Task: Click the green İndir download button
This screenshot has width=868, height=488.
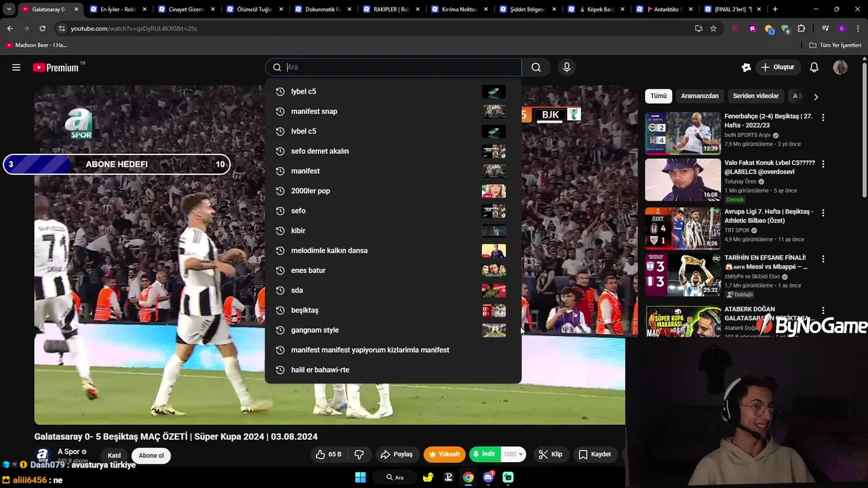Action: pyautogui.click(x=484, y=454)
